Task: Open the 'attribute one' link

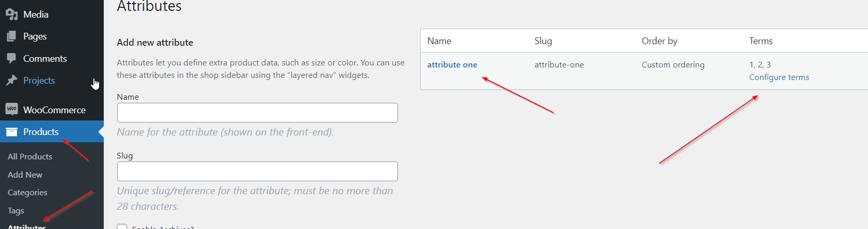Action: tap(452, 65)
